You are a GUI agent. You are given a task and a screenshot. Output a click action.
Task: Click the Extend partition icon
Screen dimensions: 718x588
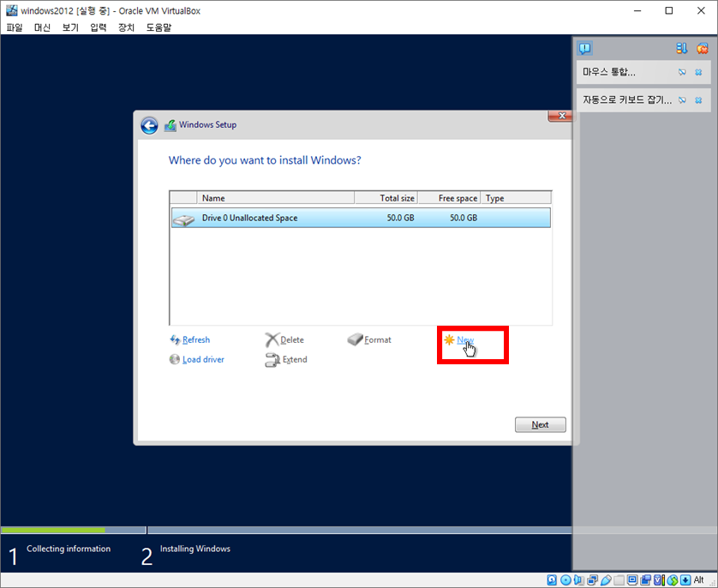pos(272,360)
